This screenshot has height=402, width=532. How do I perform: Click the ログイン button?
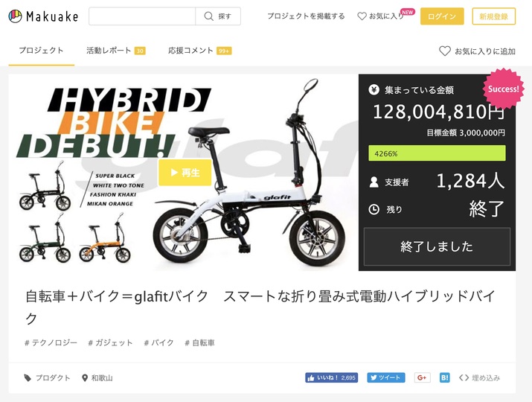442,16
